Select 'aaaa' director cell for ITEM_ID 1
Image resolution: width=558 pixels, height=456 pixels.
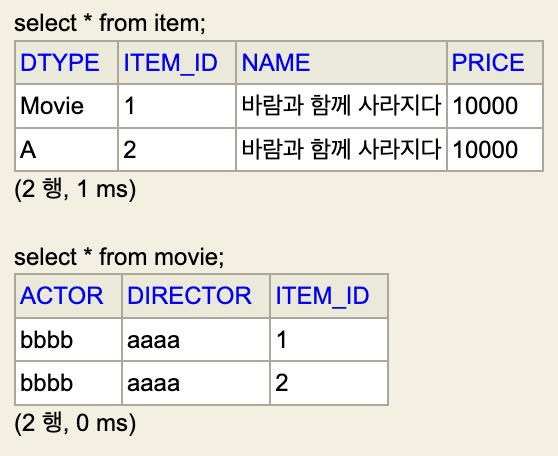point(196,340)
